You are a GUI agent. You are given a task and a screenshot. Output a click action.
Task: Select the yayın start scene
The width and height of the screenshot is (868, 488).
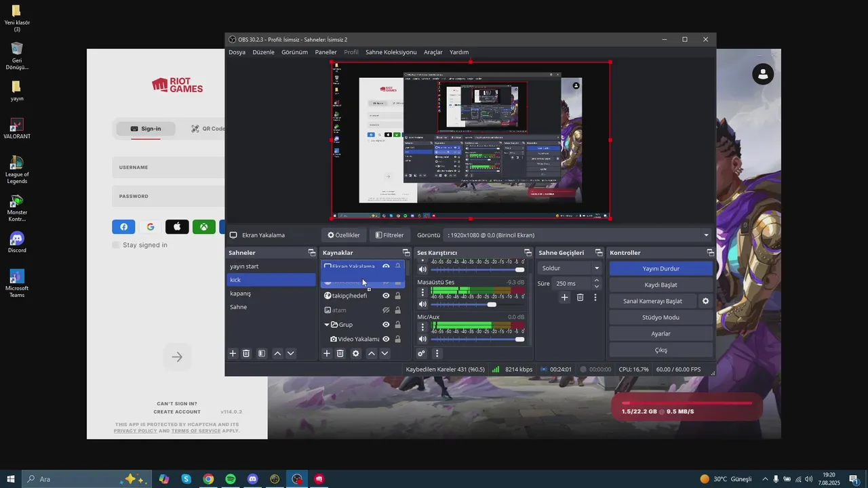coord(271,266)
